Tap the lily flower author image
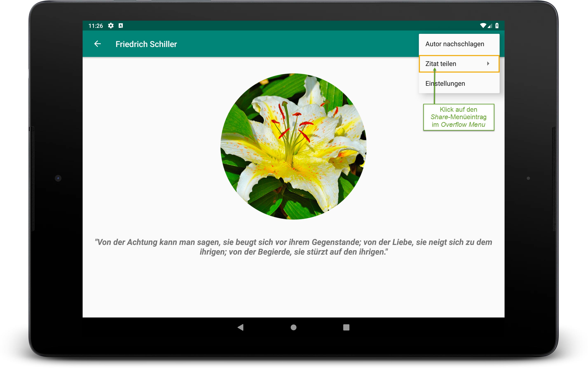Viewport: 588px width, 368px height. pyautogui.click(x=293, y=146)
